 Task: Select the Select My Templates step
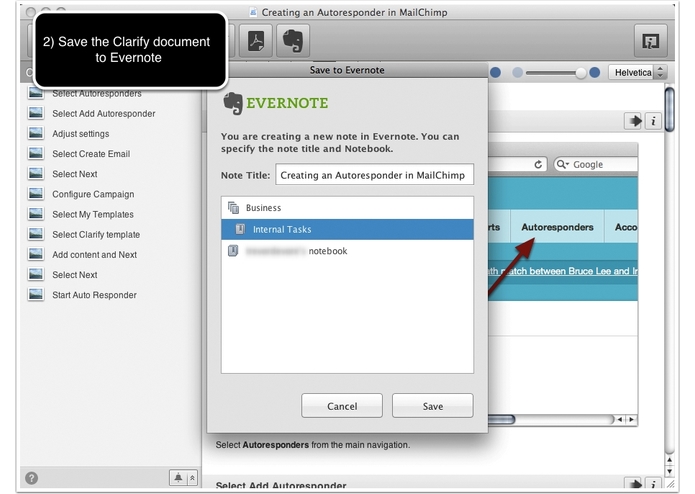point(93,214)
